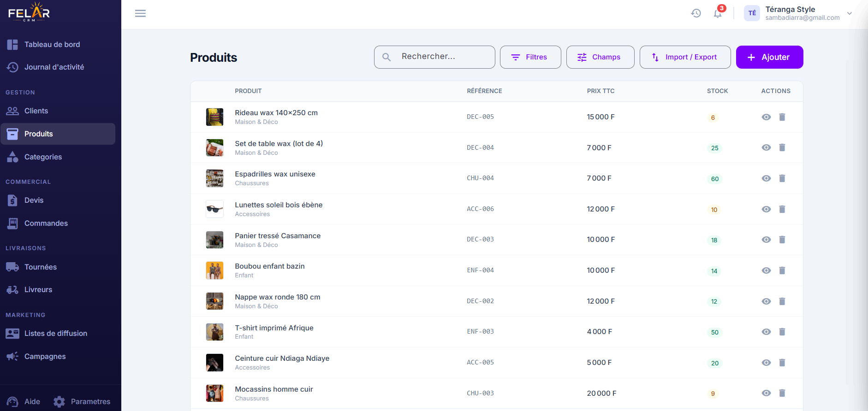
Task: Click stock badge 60
Action: coord(714,179)
